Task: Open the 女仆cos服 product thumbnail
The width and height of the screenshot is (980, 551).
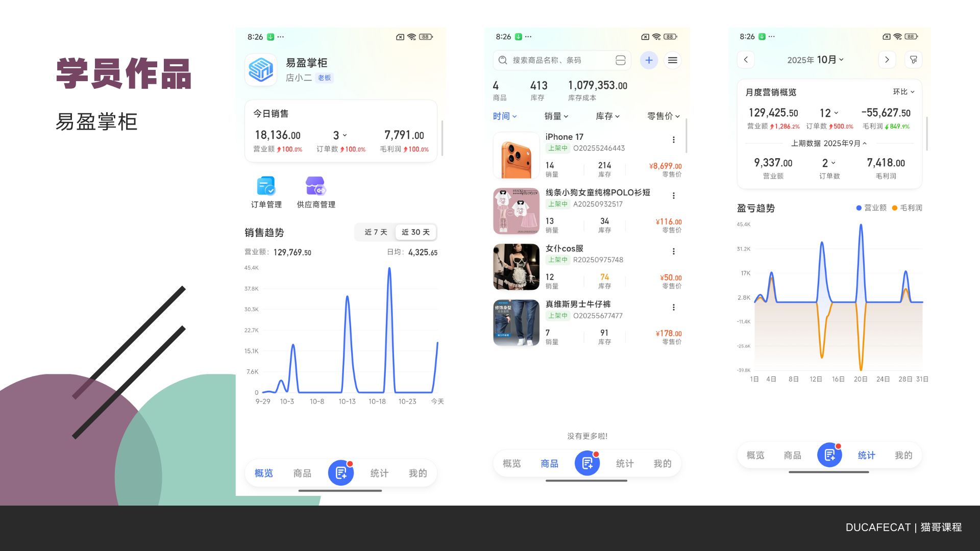Action: [x=516, y=267]
